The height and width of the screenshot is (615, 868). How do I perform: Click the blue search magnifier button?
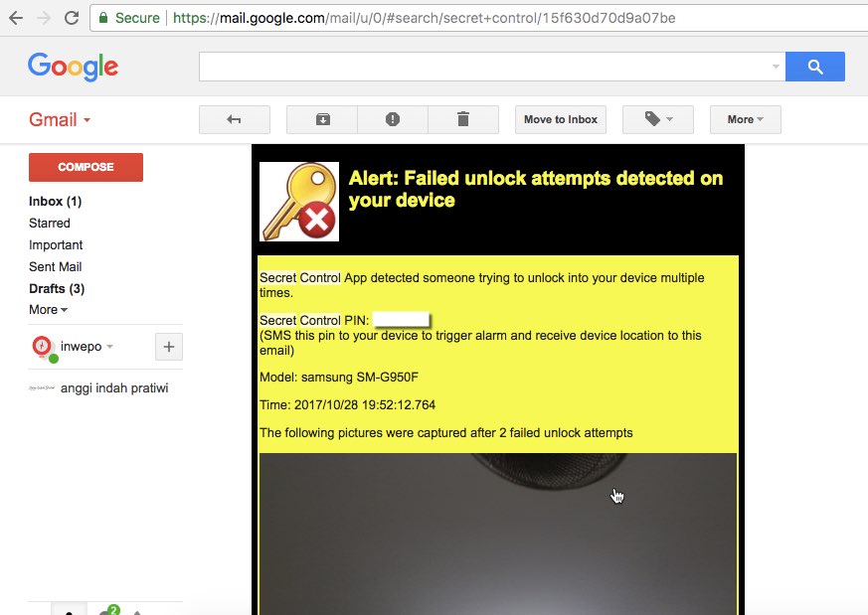tap(815, 67)
